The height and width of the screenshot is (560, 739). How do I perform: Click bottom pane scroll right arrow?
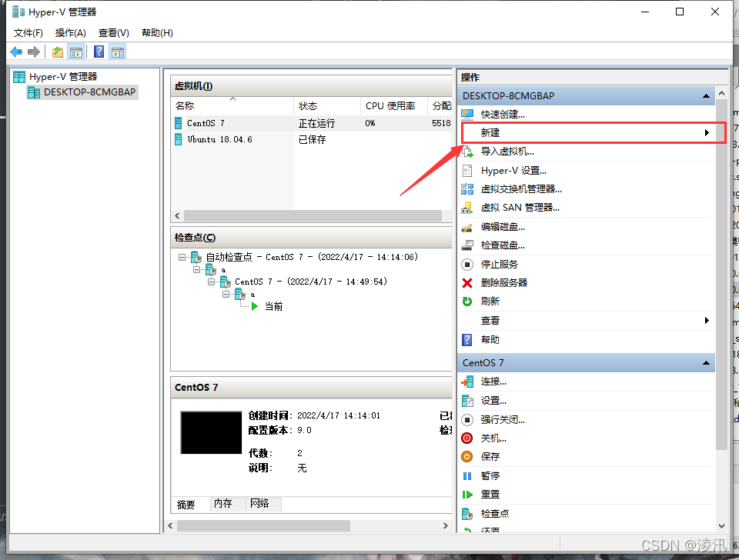(446, 525)
